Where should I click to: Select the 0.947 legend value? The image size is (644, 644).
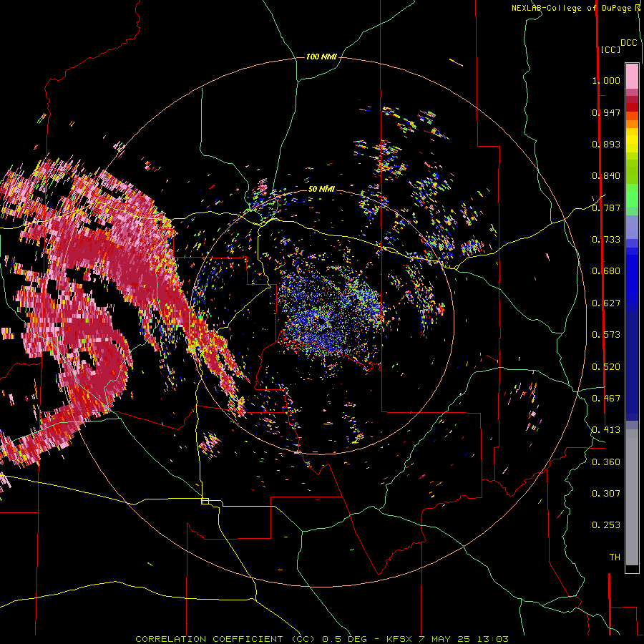(606, 112)
